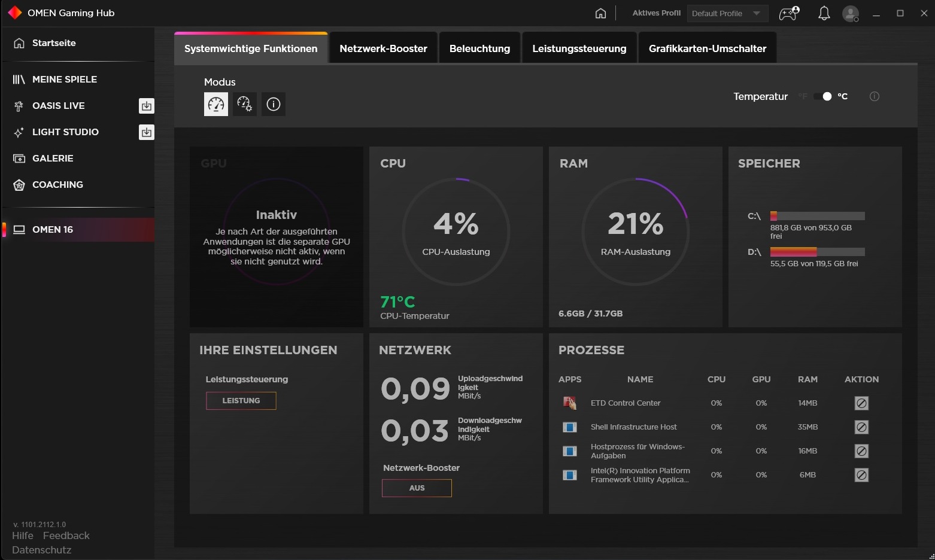The width and height of the screenshot is (935, 560).
Task: Open MEINE SPIELE in sidebar
Action: pos(78,79)
